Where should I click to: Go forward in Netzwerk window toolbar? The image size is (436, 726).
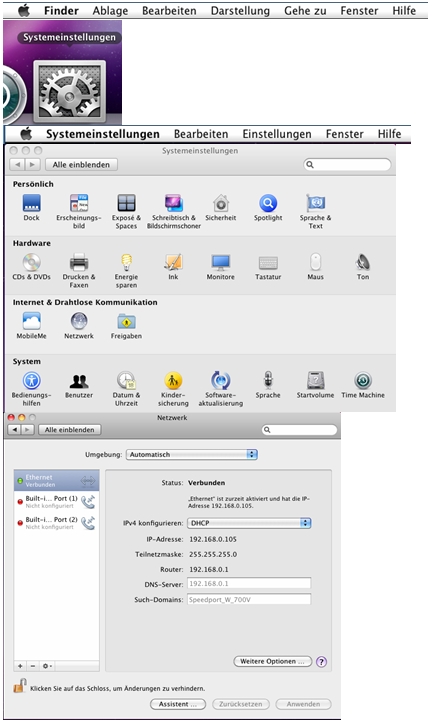click(x=27, y=430)
